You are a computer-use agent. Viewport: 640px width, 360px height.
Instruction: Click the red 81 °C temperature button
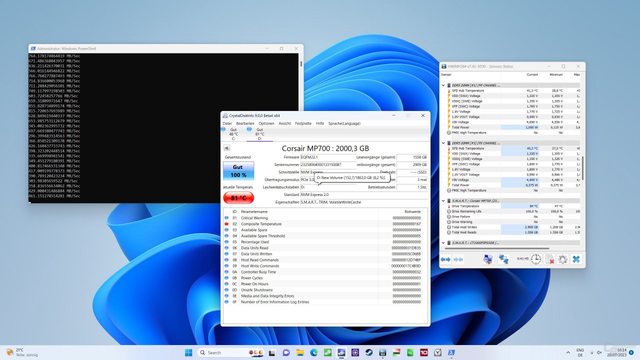point(238,198)
